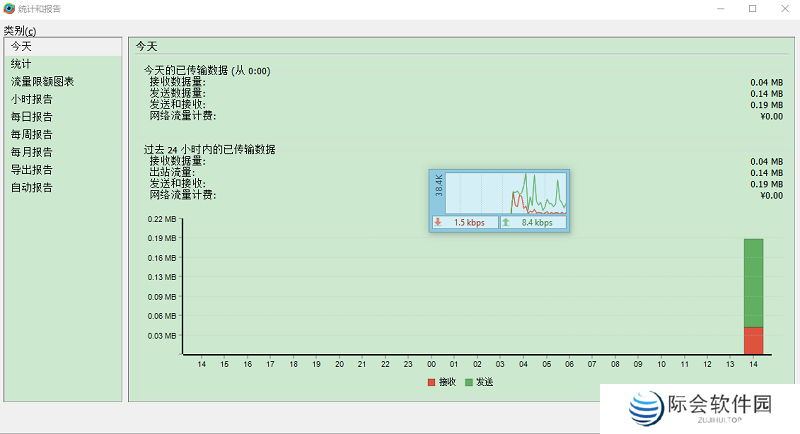Click the 0.22 MB axis label
Viewport: 800px width, 434px height.
(x=162, y=219)
